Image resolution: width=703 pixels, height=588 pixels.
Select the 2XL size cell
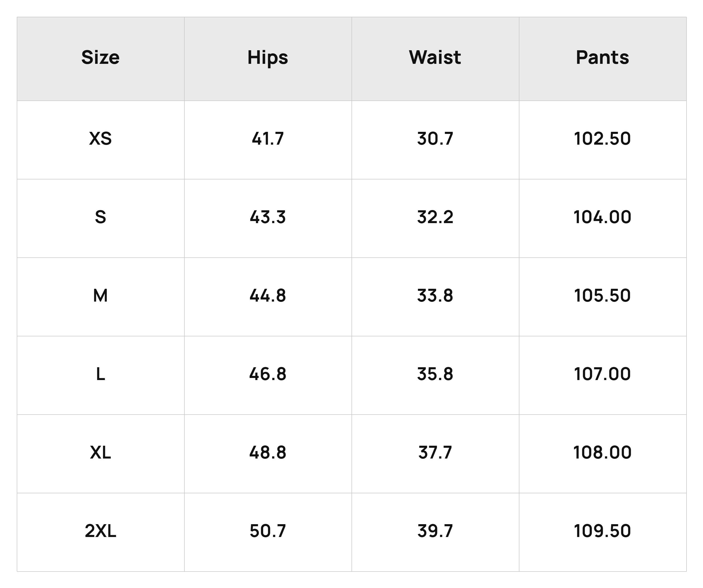100,532
